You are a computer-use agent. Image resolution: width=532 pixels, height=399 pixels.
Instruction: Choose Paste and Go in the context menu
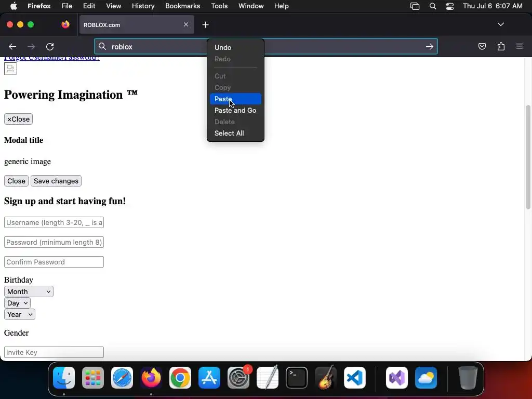point(235,110)
